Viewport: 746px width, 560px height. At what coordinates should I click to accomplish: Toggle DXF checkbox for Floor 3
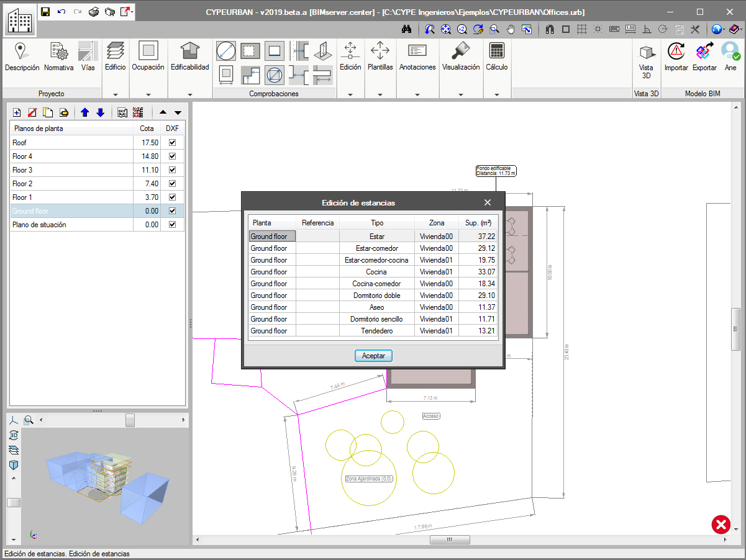pos(173,170)
